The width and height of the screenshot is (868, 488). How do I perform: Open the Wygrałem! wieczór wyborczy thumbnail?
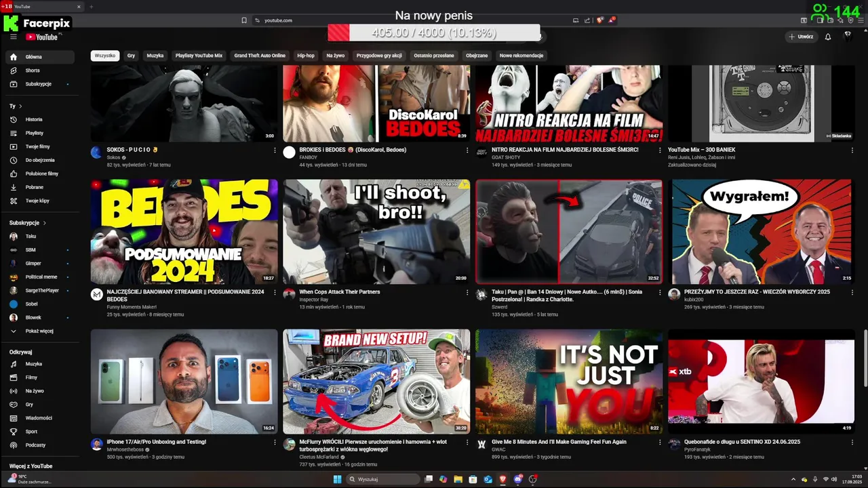(761, 232)
